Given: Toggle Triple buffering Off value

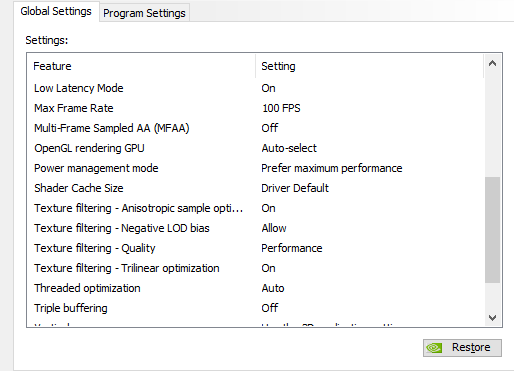Looking at the screenshot, I should (269, 308).
